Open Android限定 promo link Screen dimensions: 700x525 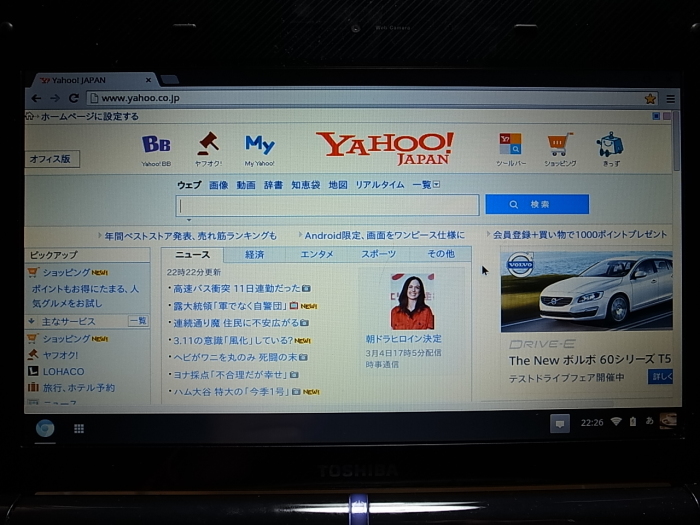(x=385, y=235)
